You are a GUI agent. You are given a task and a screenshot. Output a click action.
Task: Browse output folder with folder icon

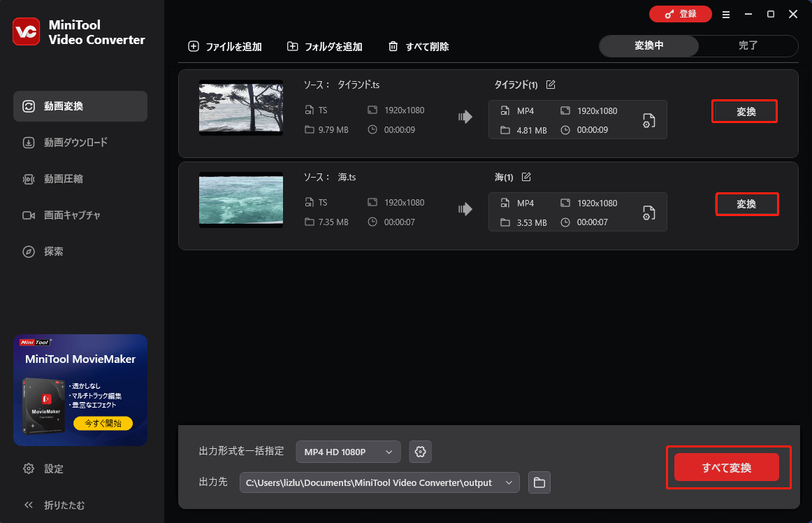click(x=539, y=482)
